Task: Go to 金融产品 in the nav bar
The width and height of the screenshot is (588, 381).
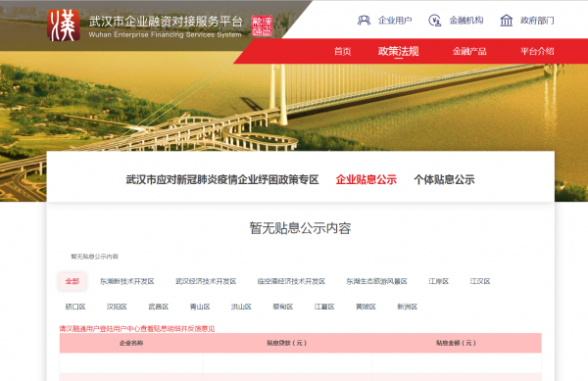Action: click(x=469, y=51)
